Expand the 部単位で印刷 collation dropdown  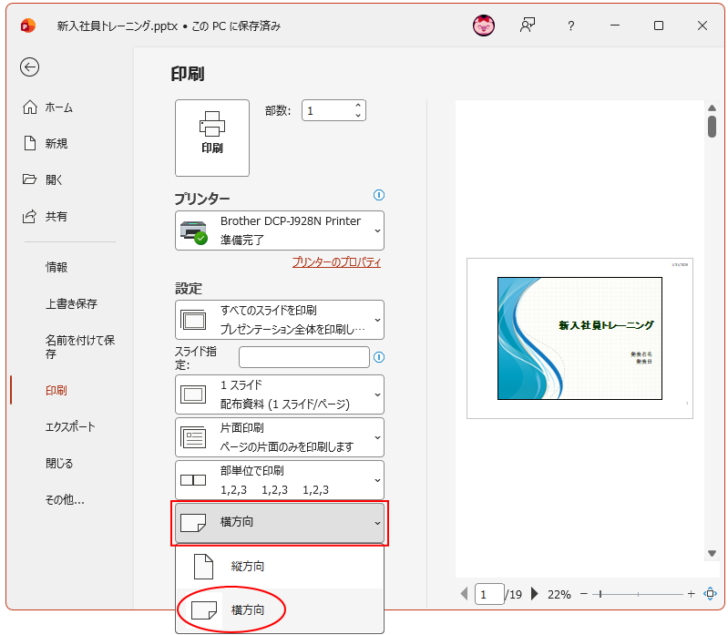point(280,480)
